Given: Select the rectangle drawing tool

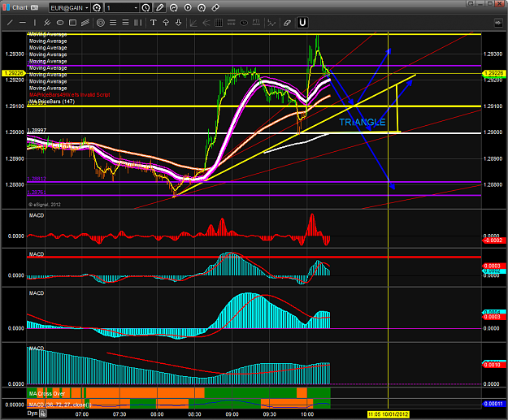Looking at the screenshot, I should (x=72, y=23).
